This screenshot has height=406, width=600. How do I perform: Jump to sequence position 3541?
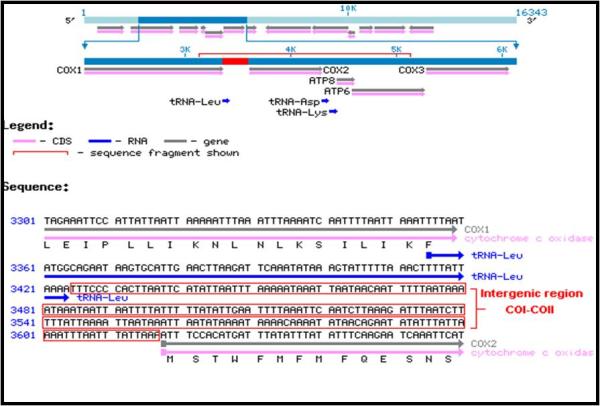[24, 324]
